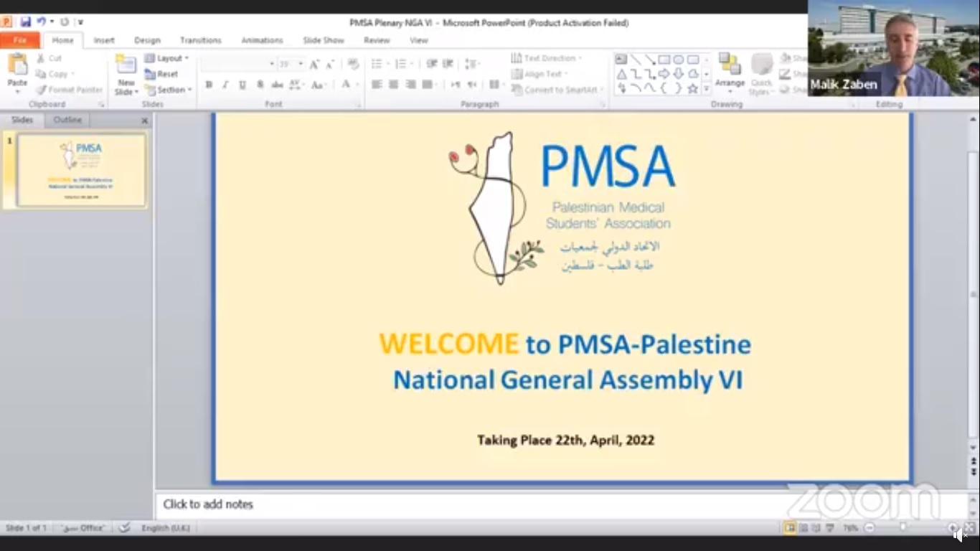Switch to the Insert ribbon tab
The image size is (980, 551).
[104, 41]
